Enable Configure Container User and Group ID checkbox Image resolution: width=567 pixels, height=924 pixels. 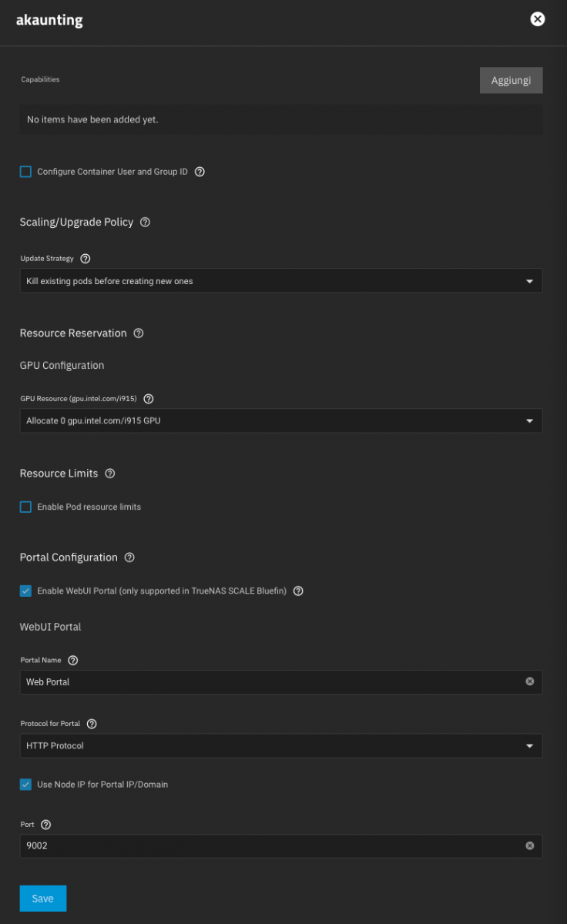click(25, 172)
